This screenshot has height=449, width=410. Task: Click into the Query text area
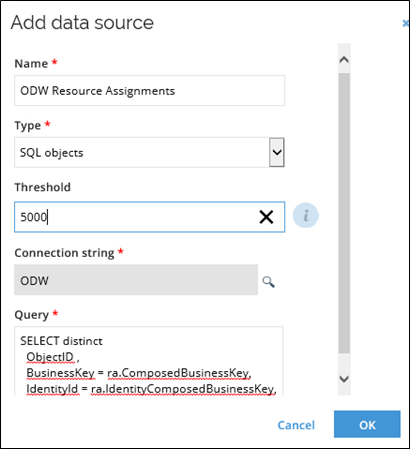point(149,361)
